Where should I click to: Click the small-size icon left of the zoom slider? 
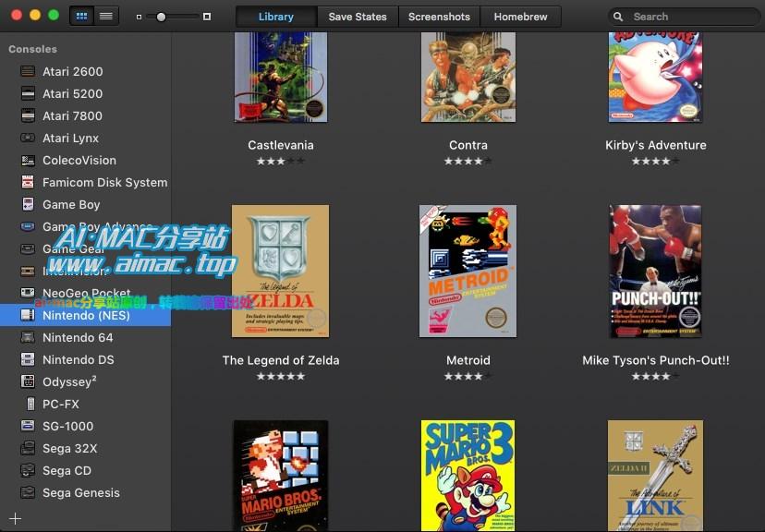tap(139, 17)
